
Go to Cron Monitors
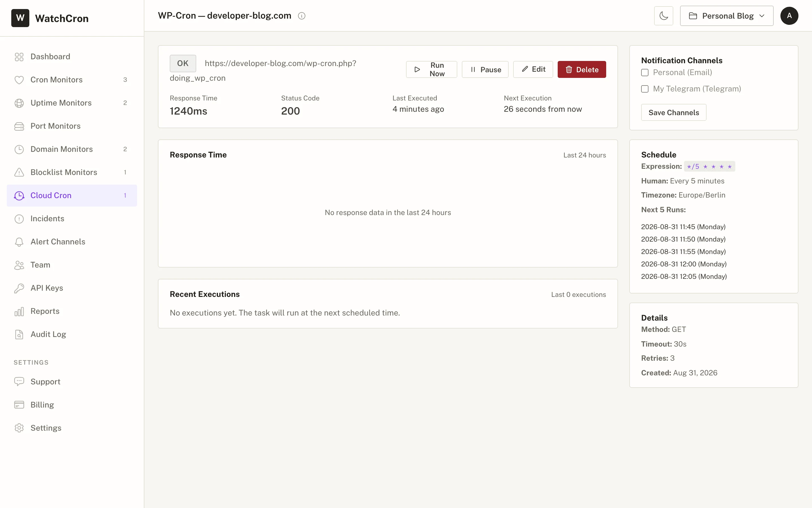click(x=72, y=80)
